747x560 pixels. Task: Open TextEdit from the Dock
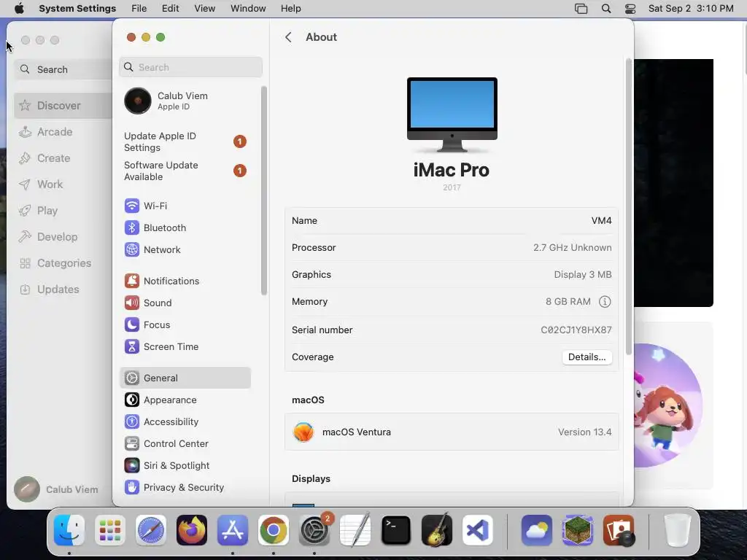click(355, 530)
